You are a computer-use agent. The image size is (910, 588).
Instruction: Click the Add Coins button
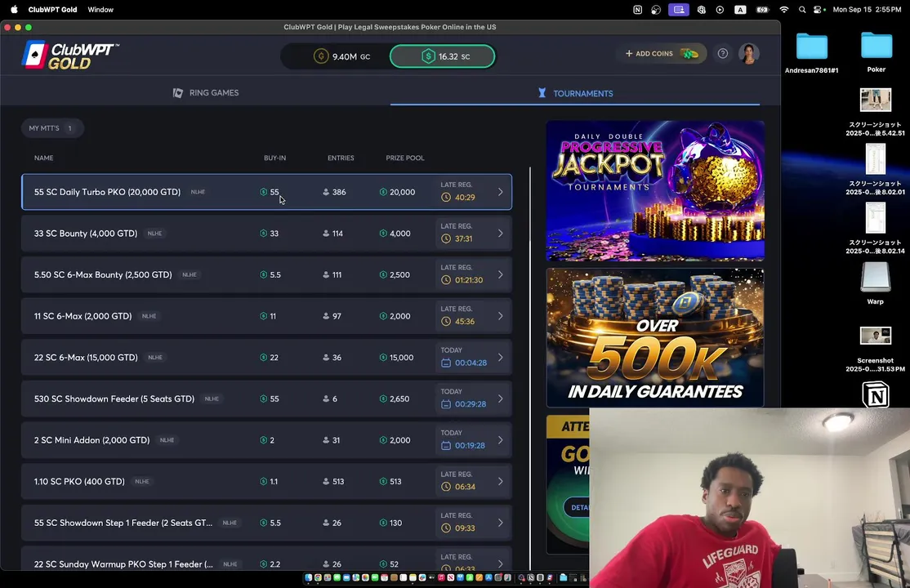point(662,53)
